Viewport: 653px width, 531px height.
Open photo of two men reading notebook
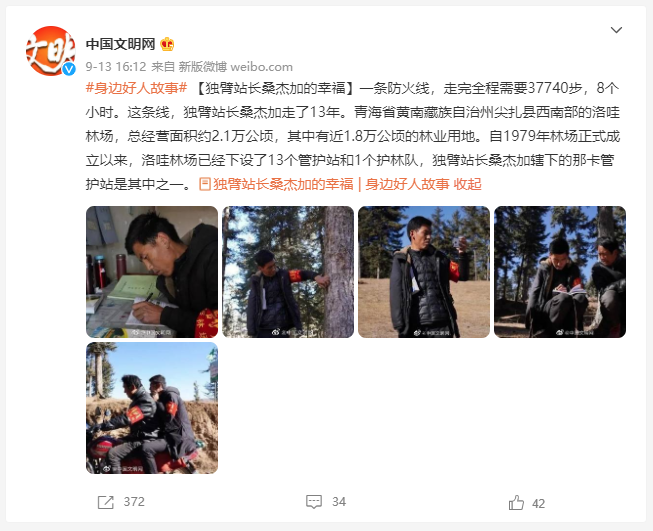(x=560, y=272)
